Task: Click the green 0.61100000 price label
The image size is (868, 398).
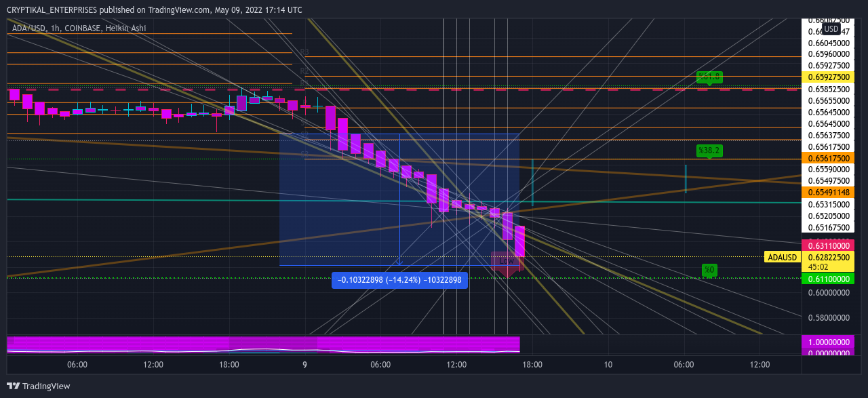Action: point(828,279)
